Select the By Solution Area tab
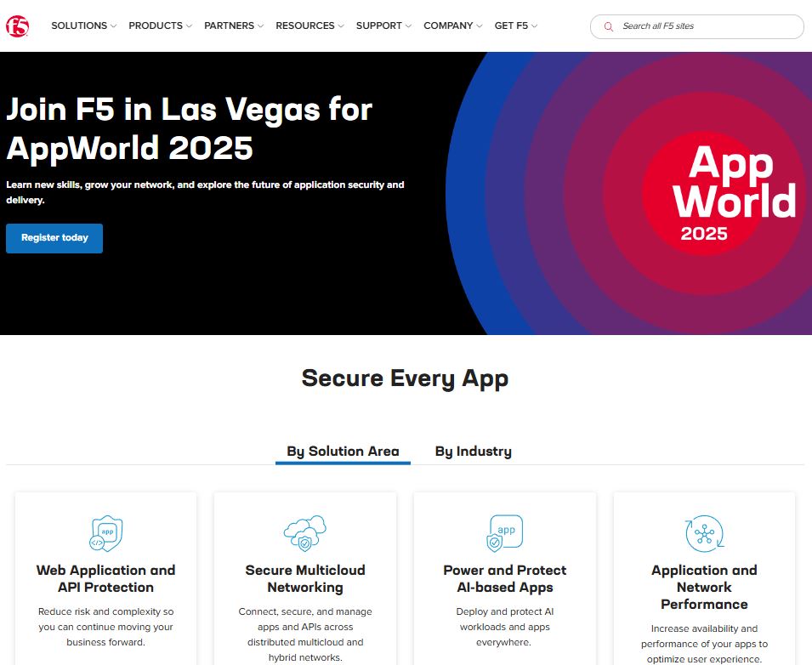 343,451
